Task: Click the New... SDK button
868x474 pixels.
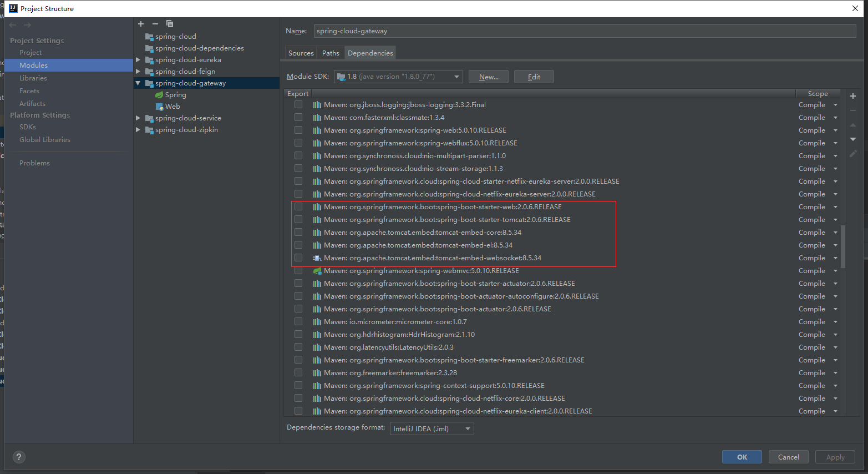Action: (489, 77)
